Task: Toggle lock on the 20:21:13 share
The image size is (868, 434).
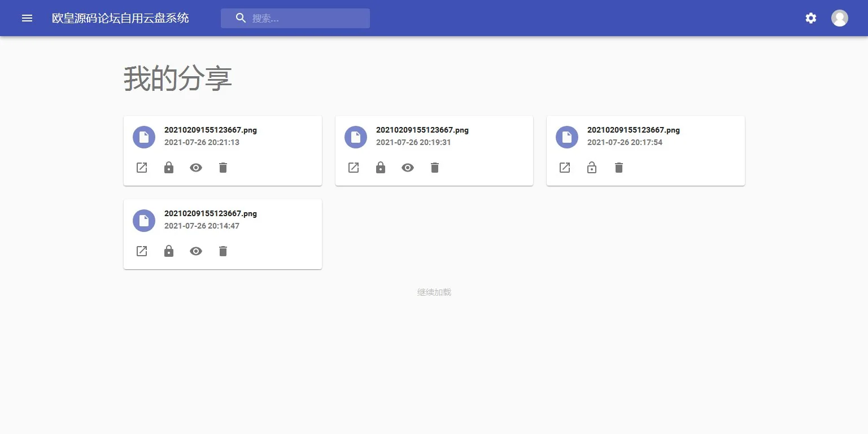Action: pyautogui.click(x=169, y=168)
